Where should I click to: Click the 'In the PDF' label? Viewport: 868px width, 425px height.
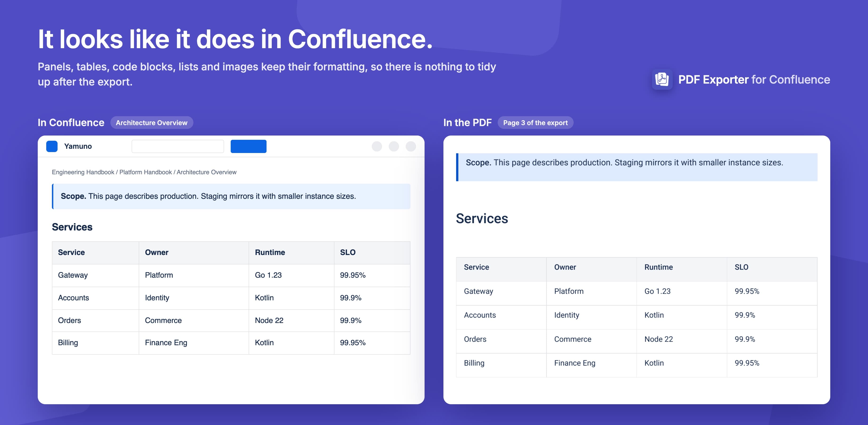(x=468, y=123)
